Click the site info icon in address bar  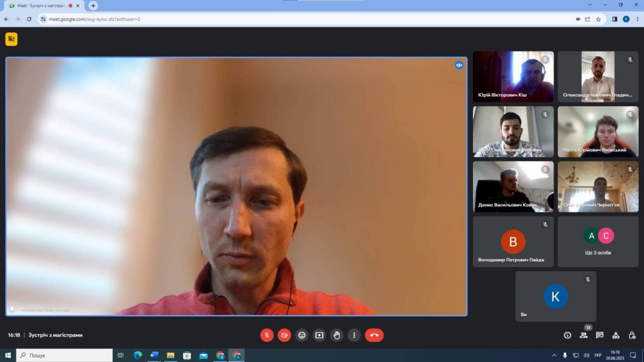point(43,19)
